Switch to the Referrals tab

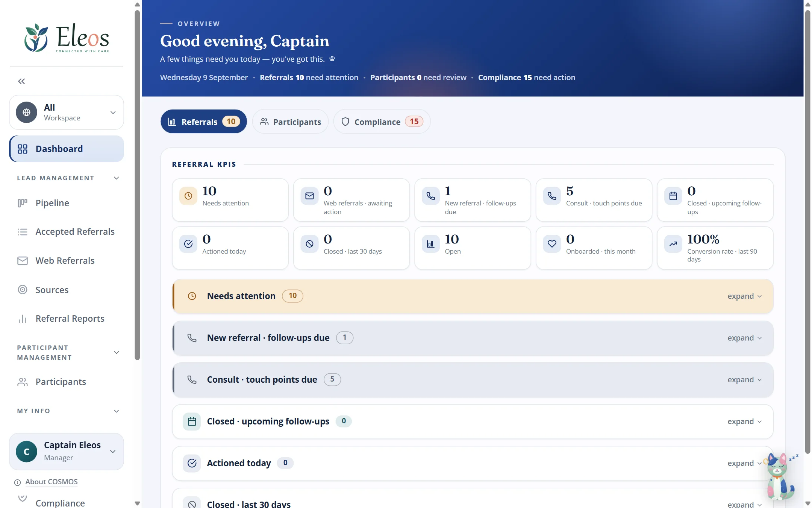coord(204,122)
